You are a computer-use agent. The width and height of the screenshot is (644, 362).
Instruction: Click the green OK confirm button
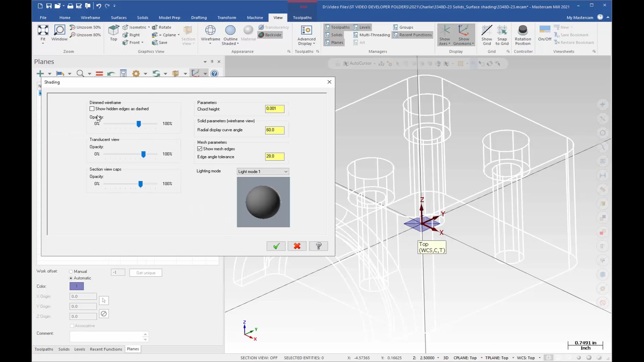click(x=276, y=246)
